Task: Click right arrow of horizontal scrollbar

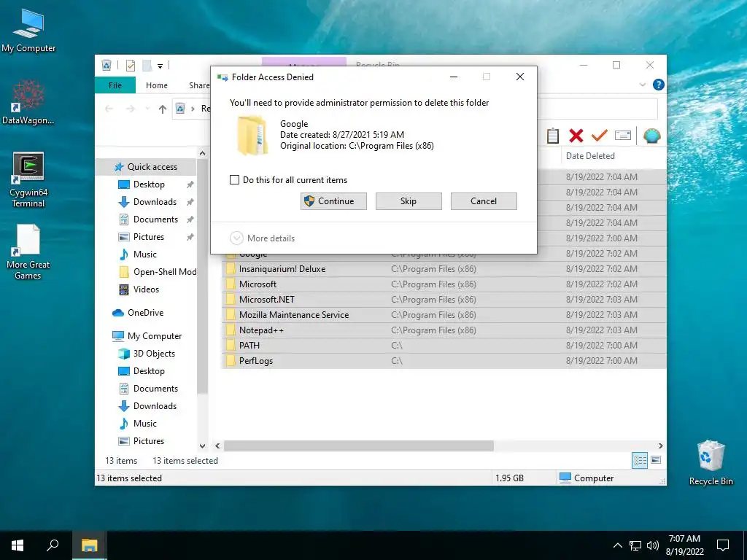Action: [660, 446]
